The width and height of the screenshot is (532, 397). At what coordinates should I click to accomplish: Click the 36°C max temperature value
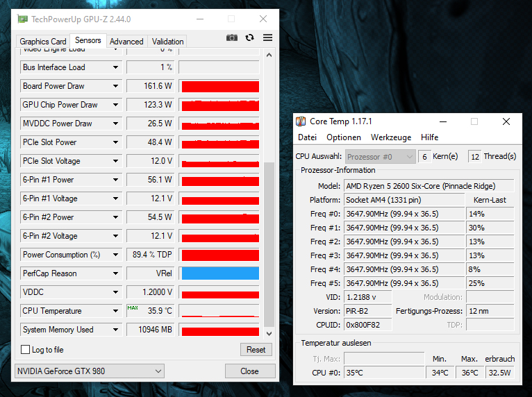click(x=469, y=373)
